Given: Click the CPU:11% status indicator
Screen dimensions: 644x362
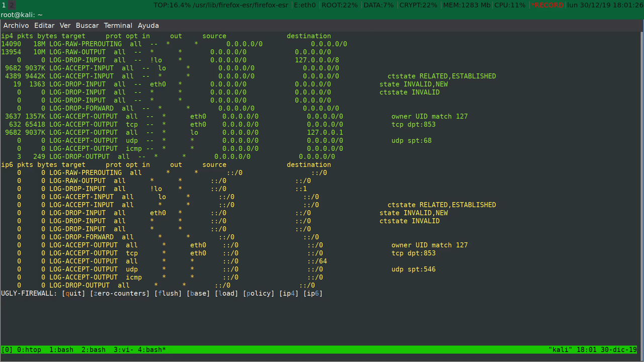Looking at the screenshot, I should [x=510, y=5].
